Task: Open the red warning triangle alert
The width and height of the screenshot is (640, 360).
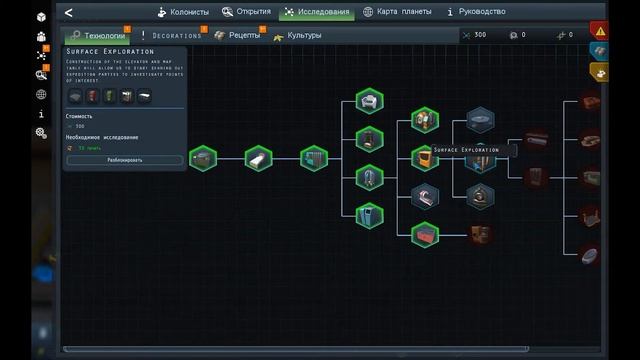Action: click(599, 31)
